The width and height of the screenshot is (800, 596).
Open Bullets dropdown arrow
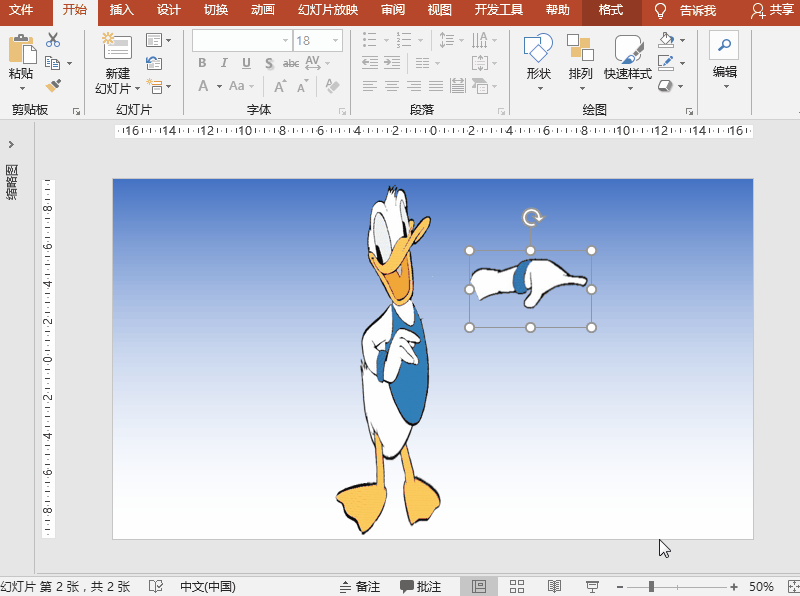click(x=386, y=40)
